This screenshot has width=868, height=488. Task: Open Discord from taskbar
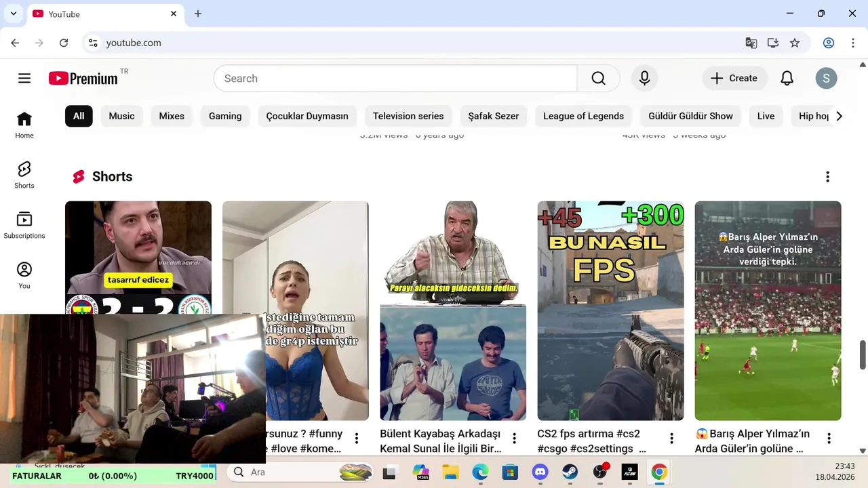(540, 472)
